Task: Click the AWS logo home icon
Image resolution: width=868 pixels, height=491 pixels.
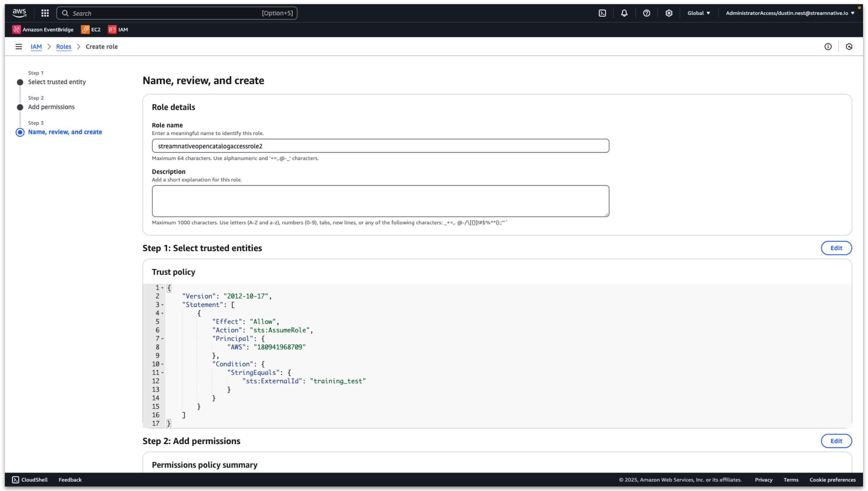Action: pyautogui.click(x=19, y=13)
